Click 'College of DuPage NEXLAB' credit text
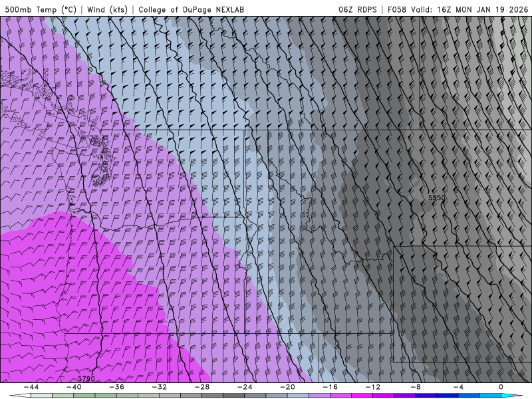This screenshot has width=532, height=399. coord(191,9)
